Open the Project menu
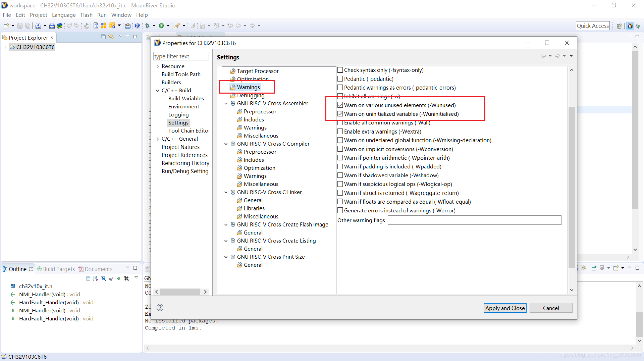Screen dimensions: 644x361 tap(38, 15)
